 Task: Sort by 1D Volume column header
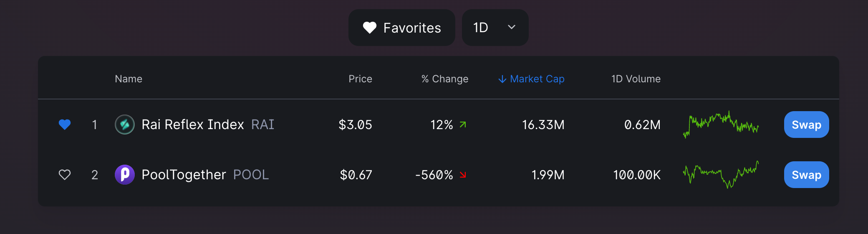(636, 79)
